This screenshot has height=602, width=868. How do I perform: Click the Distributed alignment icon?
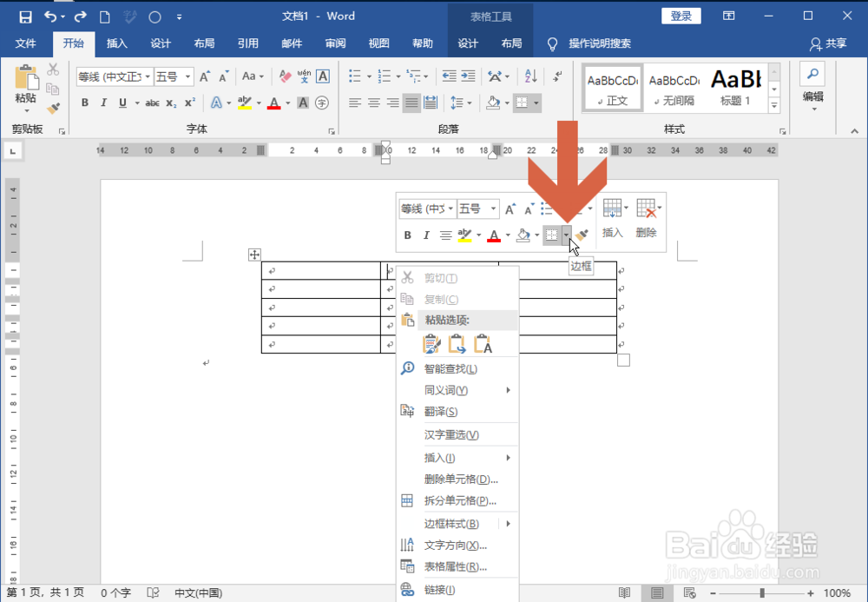[x=431, y=103]
